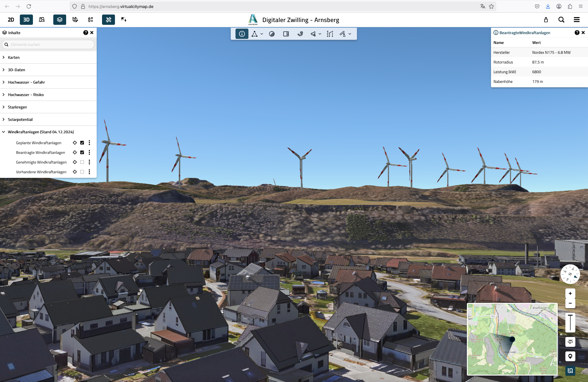Open the search magnifier in header
The height and width of the screenshot is (382, 588).
click(x=561, y=20)
